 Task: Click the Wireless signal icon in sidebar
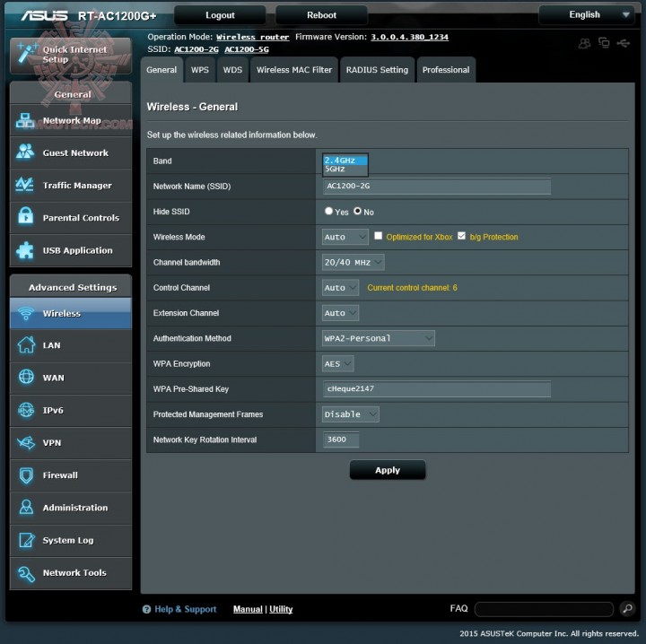click(x=25, y=313)
